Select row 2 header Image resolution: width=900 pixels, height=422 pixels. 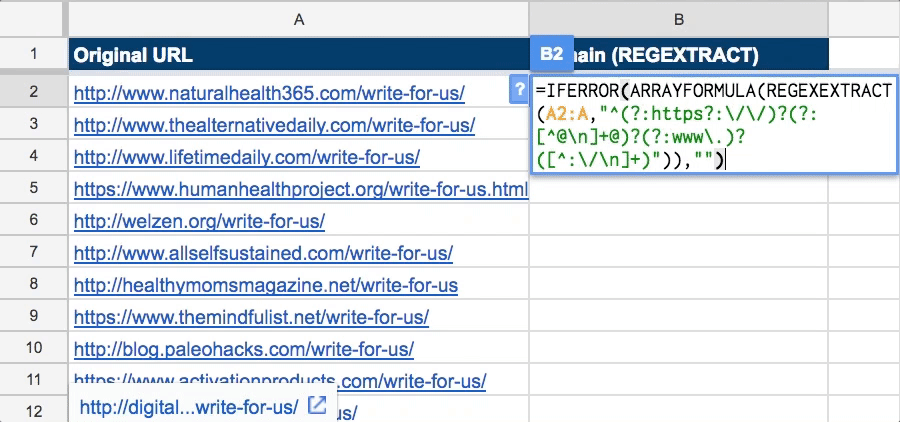click(x=33, y=91)
